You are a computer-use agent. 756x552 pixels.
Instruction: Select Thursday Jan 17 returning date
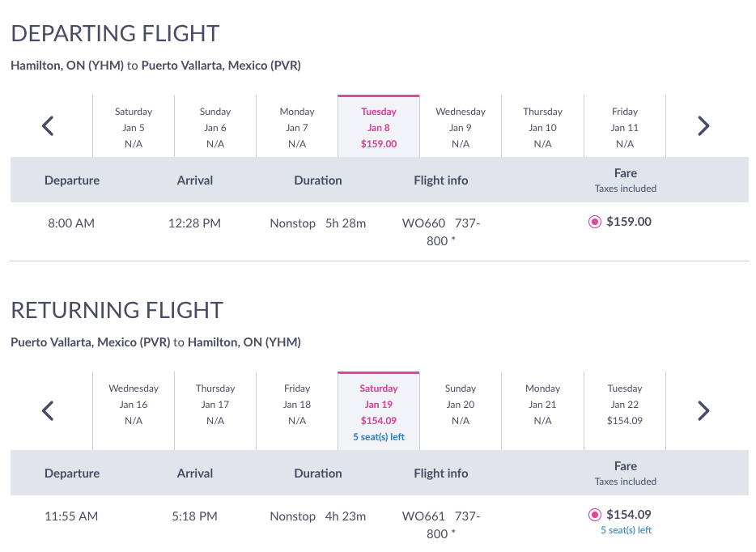pyautogui.click(x=215, y=411)
